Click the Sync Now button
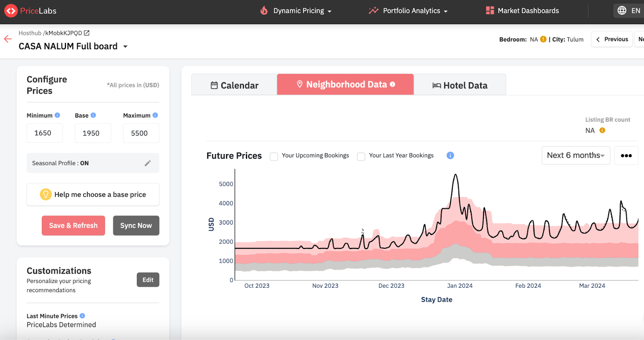644x340 pixels. 136,225
